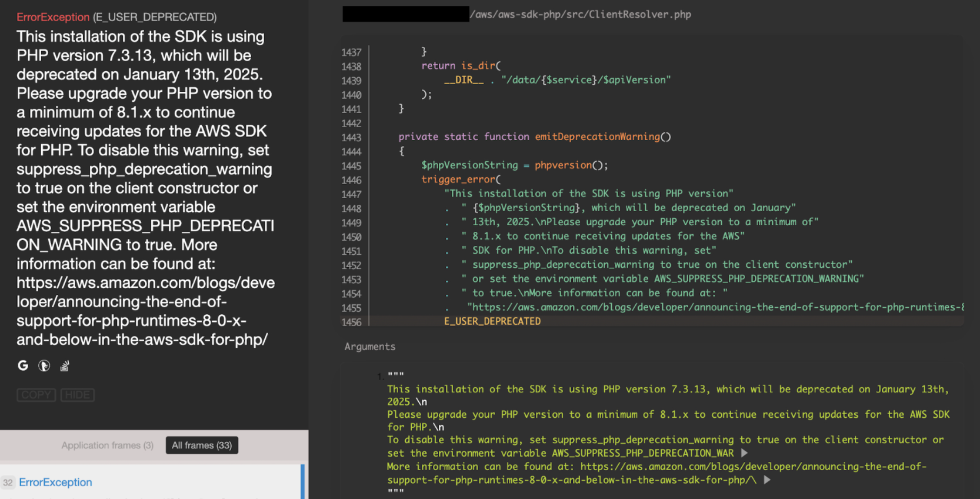
Task: Click line 1439 __DIR__ data path
Action: pyautogui.click(x=558, y=80)
